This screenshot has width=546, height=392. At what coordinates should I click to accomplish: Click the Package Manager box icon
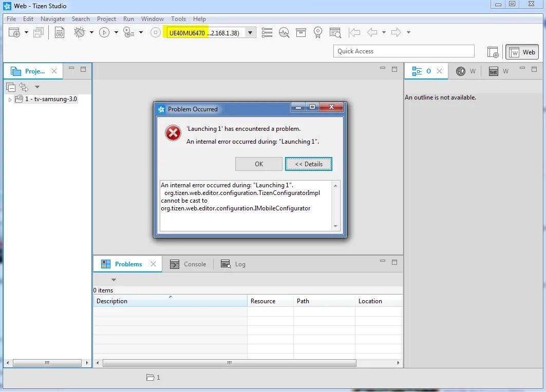click(301, 33)
